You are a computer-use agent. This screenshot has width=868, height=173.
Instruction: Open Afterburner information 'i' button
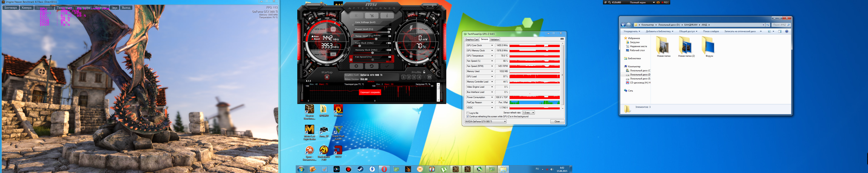pos(387,16)
